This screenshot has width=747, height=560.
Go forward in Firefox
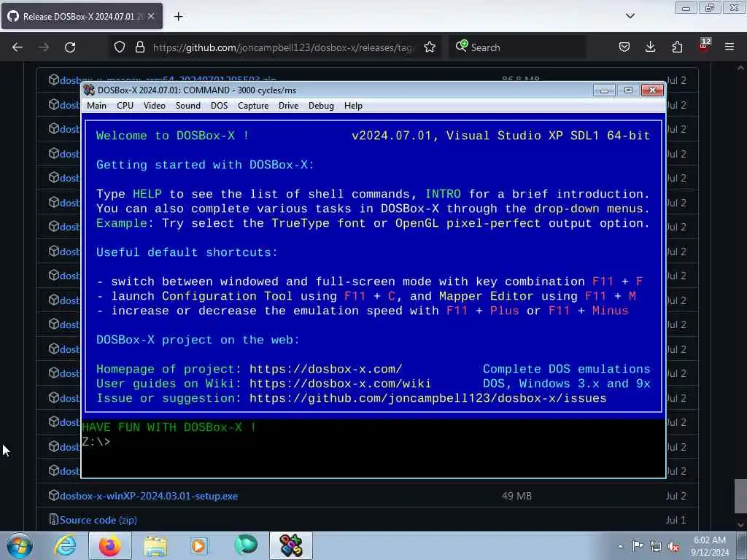click(x=44, y=47)
